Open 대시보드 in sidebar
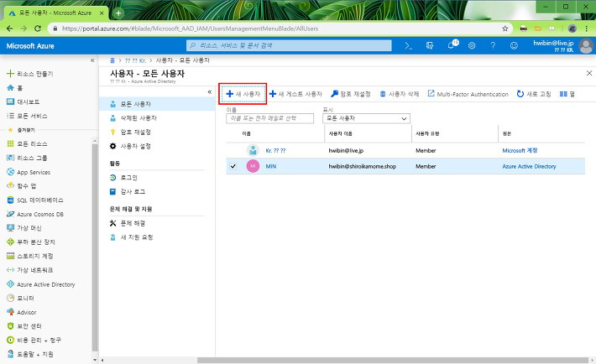Image resolution: width=596 pixels, height=364 pixels. point(24,101)
